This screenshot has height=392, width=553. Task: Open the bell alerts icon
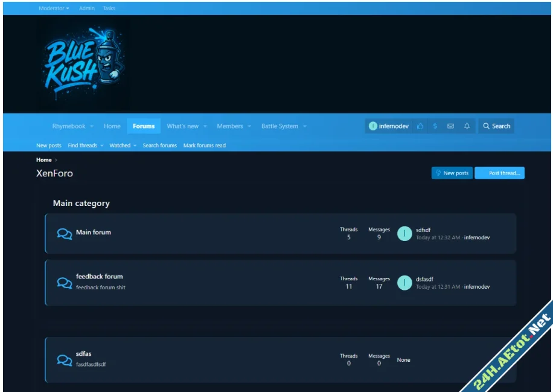click(x=467, y=126)
